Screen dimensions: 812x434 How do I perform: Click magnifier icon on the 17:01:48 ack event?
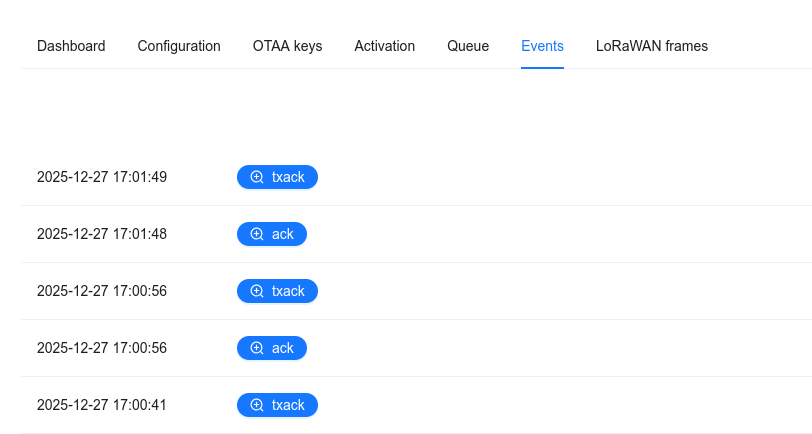coord(257,234)
